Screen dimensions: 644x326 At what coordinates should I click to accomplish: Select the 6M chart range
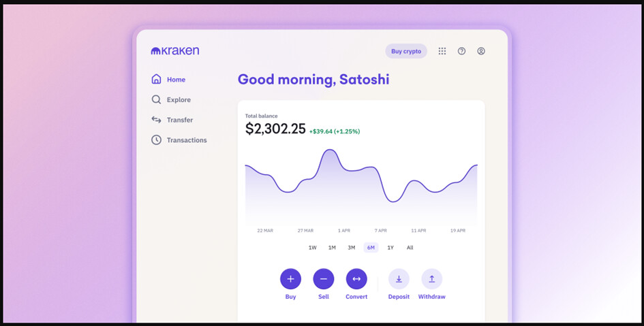pos(371,248)
